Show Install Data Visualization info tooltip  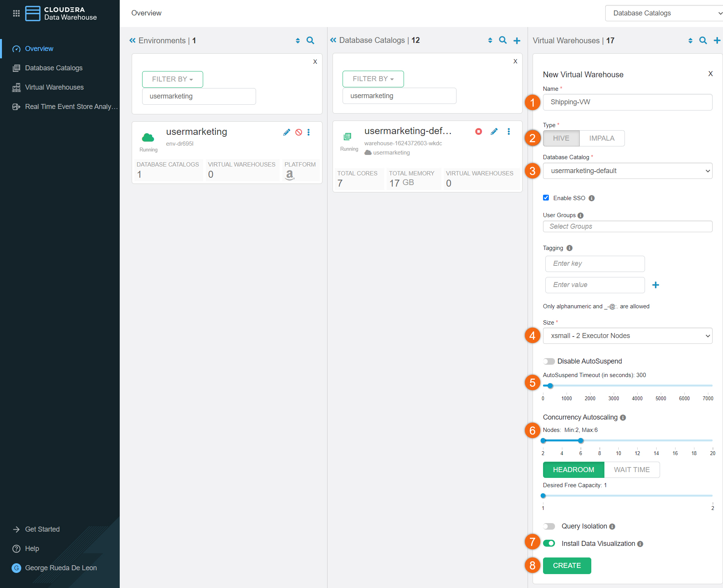[640, 544]
